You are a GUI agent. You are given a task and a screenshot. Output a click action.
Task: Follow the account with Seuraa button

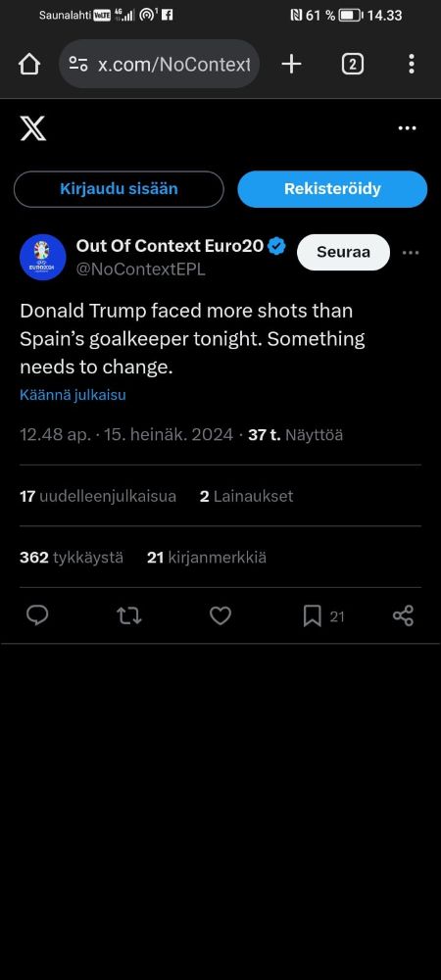(x=343, y=252)
